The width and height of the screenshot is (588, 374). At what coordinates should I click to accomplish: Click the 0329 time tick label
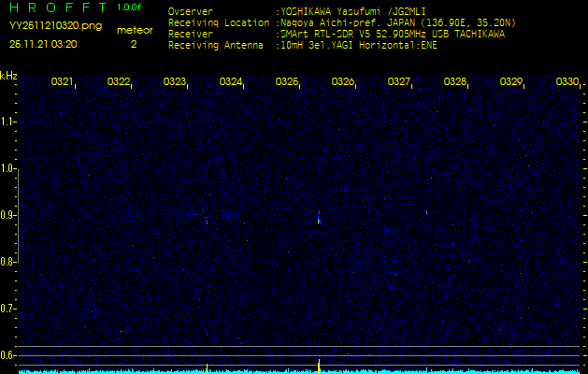[510, 82]
